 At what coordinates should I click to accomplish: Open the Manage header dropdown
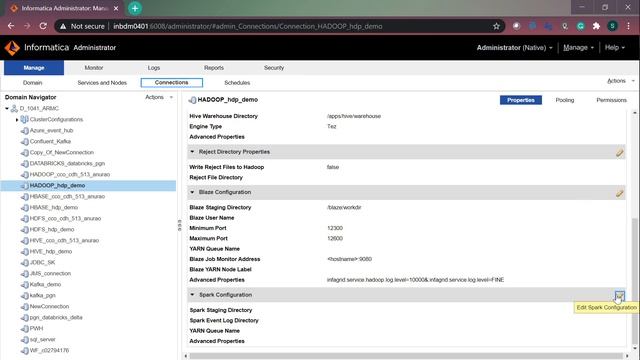578,48
